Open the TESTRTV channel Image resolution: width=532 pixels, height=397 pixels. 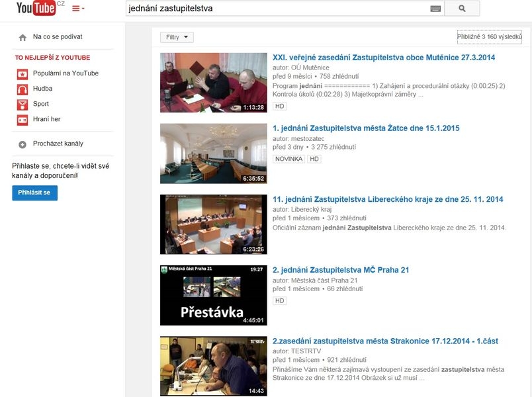click(x=306, y=351)
